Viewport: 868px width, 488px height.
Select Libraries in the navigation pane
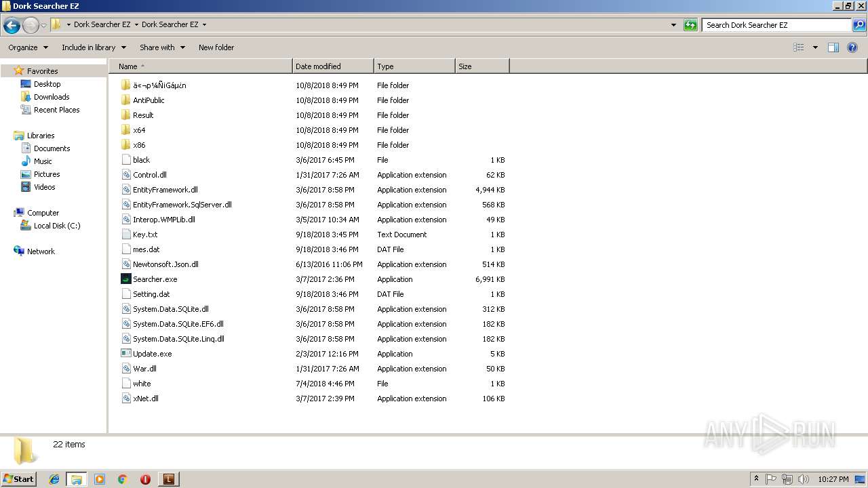41,136
